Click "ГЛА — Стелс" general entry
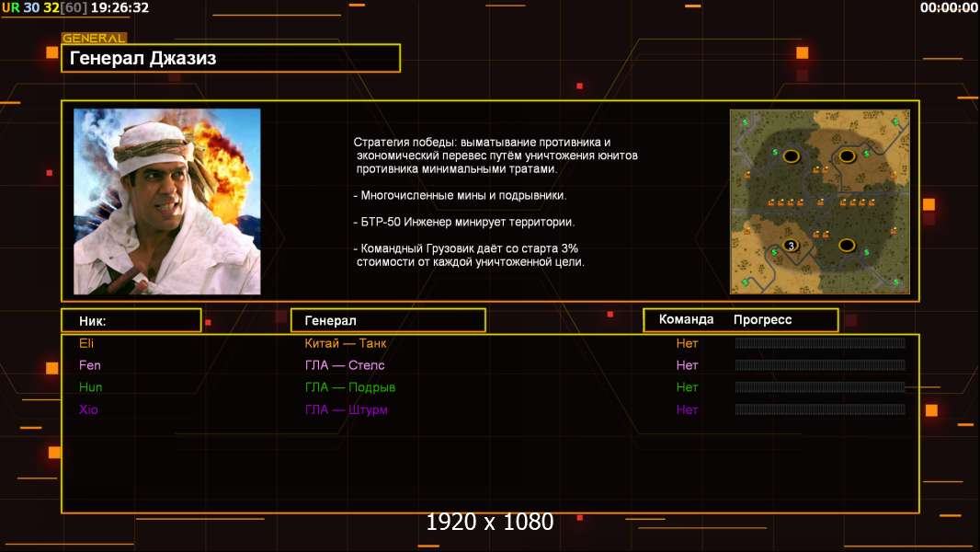 345,365
